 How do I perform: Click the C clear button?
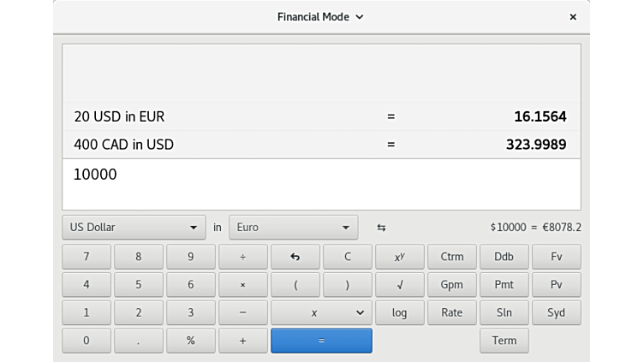[347, 257]
